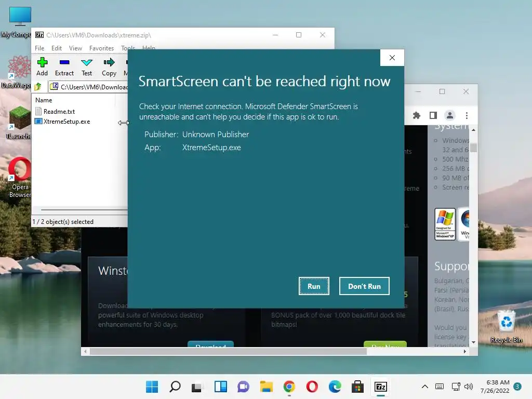Viewport: 532px width, 399px height.
Task: Open the notification badge showing 3
Action: (x=517, y=387)
